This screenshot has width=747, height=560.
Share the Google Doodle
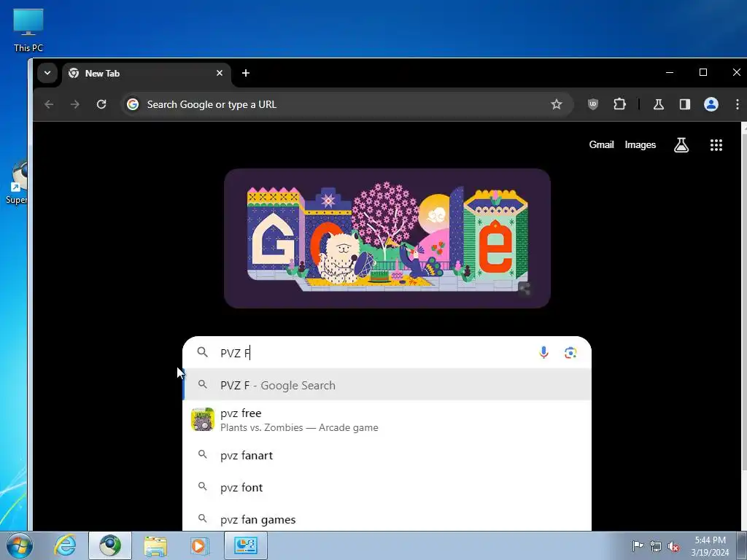pyautogui.click(x=525, y=289)
